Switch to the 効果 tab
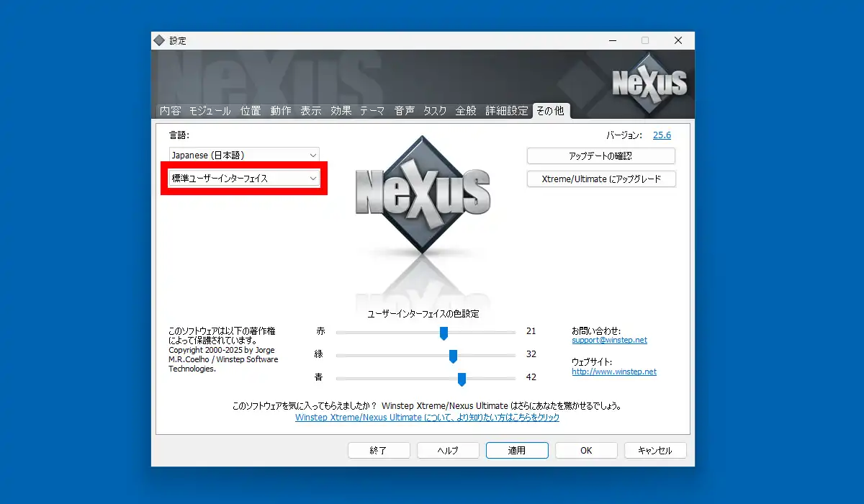Screen dimensions: 864x504 [341, 111]
